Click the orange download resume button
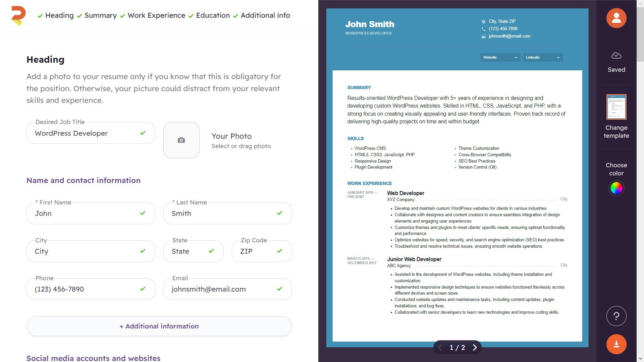The image size is (644, 362). point(616,344)
